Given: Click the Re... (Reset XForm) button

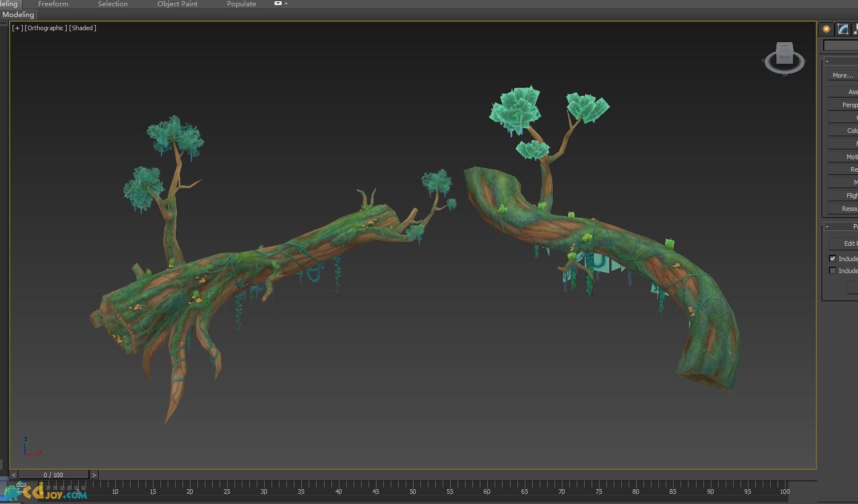Looking at the screenshot, I should [x=843, y=169].
